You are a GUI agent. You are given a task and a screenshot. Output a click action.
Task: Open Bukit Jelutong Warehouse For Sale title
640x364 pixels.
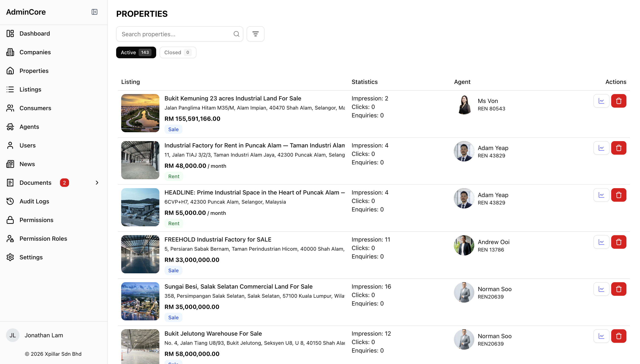click(x=213, y=333)
